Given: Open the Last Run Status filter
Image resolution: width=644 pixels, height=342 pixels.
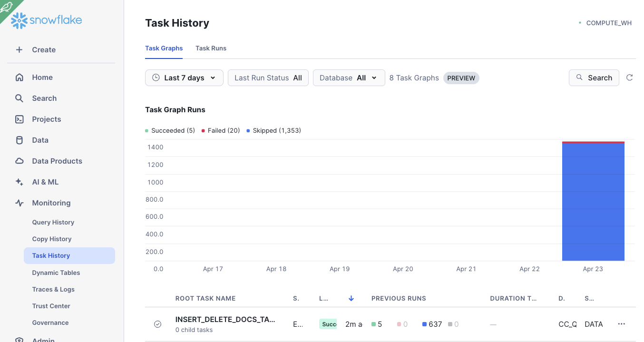Looking at the screenshot, I should 268,78.
